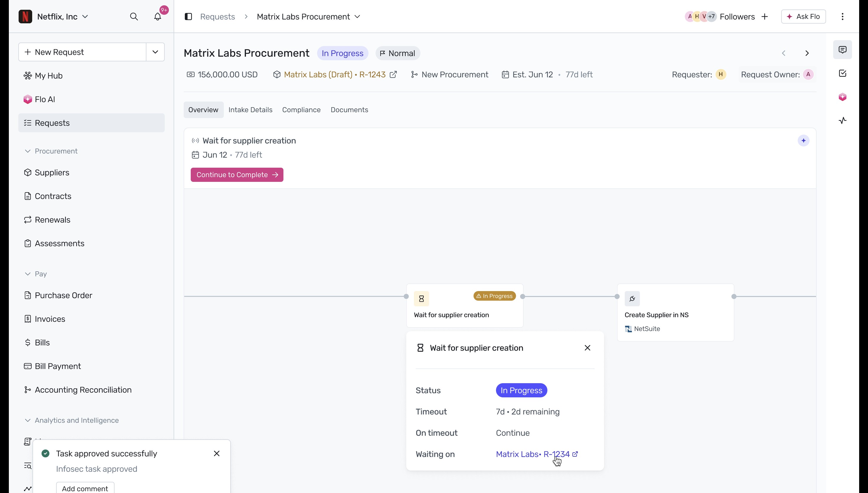The height and width of the screenshot is (493, 868).
Task: Go to Requests in the breadcrumb
Action: click(x=218, y=17)
